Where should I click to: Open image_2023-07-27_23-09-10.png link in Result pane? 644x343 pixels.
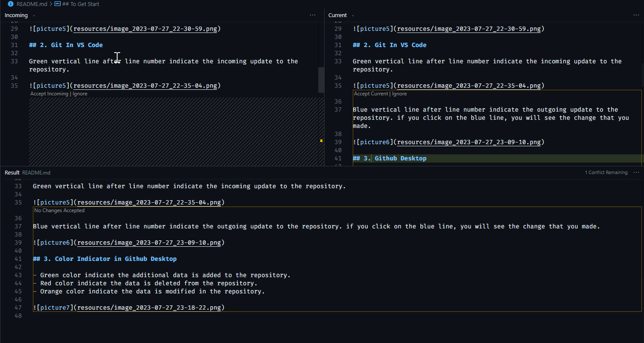149,242
